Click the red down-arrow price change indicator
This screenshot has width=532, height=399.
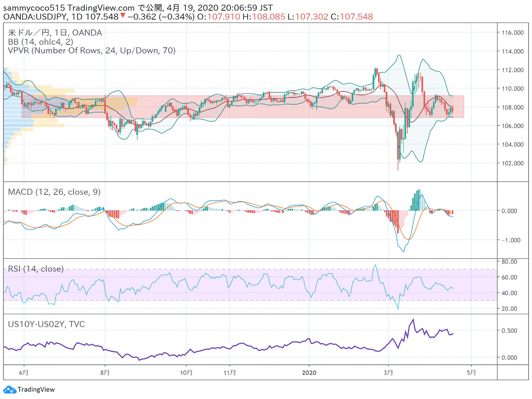pos(122,16)
